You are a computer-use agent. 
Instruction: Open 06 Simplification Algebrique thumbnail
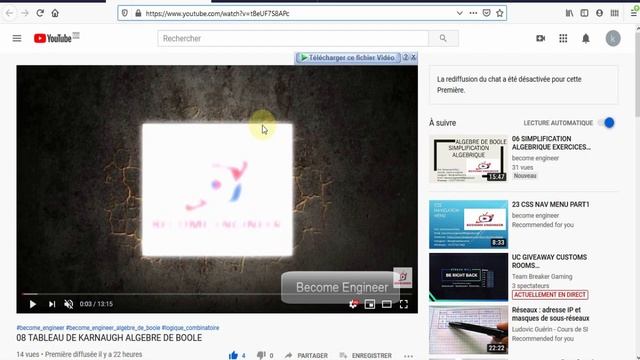tap(469, 159)
